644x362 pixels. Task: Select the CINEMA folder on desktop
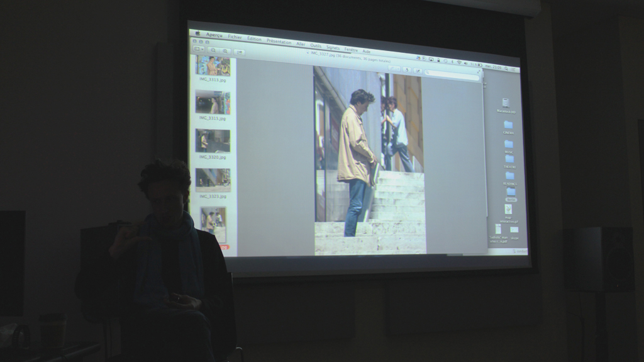point(508,125)
